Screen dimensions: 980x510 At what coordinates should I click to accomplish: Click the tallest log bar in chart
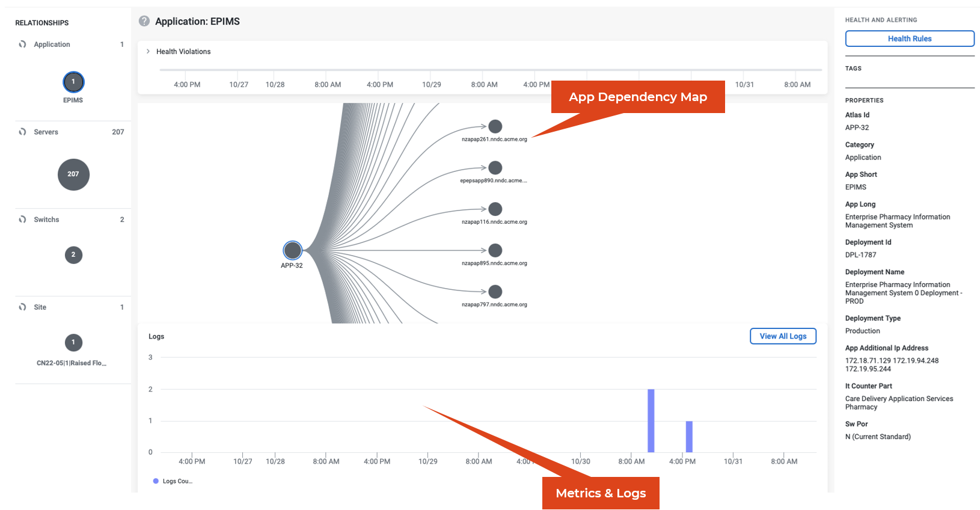651,420
